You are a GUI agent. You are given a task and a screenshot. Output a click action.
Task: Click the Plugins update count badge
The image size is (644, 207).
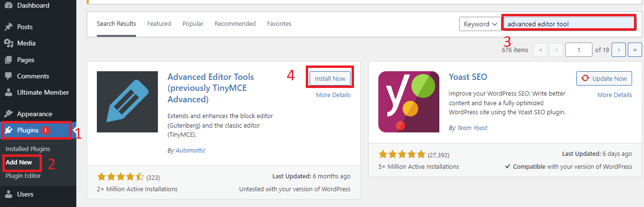[x=46, y=130]
